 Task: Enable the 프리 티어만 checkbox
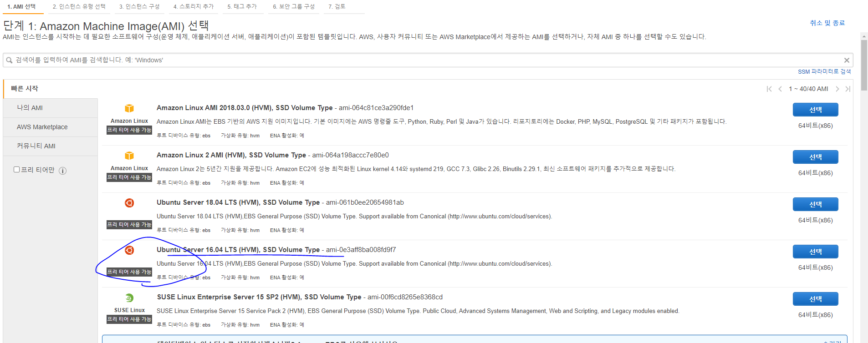tap(17, 170)
